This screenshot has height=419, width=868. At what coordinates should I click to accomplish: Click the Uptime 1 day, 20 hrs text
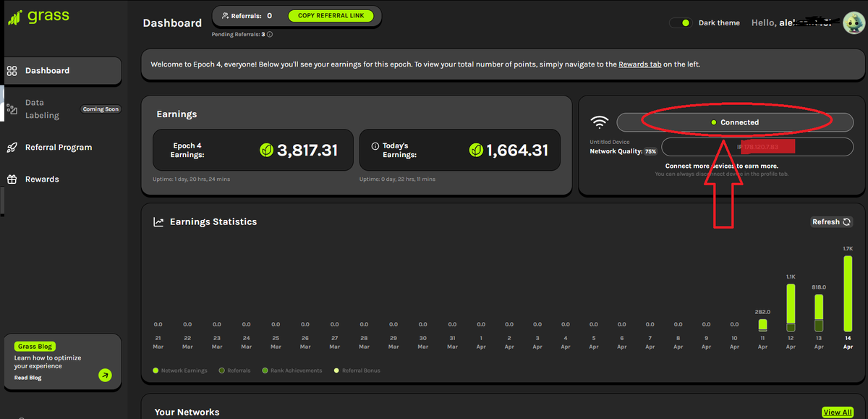pos(193,179)
